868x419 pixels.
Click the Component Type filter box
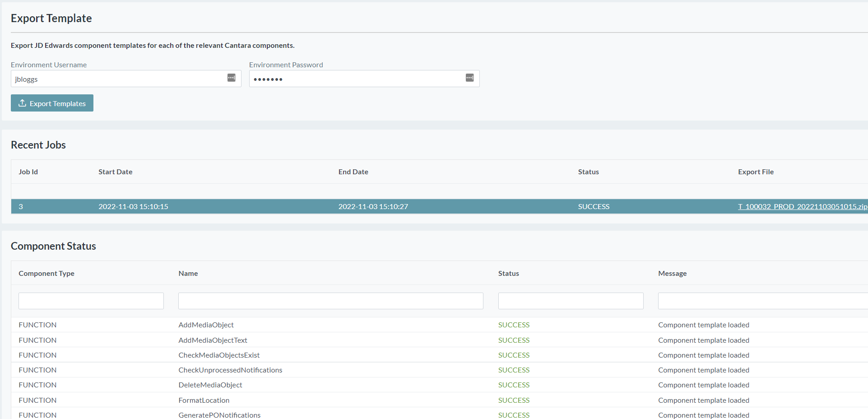coord(91,301)
